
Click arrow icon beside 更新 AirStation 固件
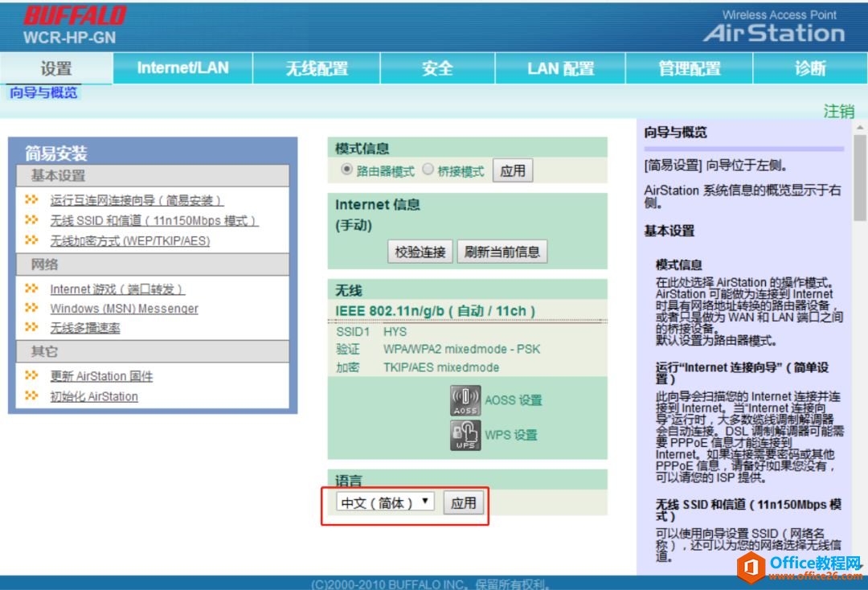(31, 375)
